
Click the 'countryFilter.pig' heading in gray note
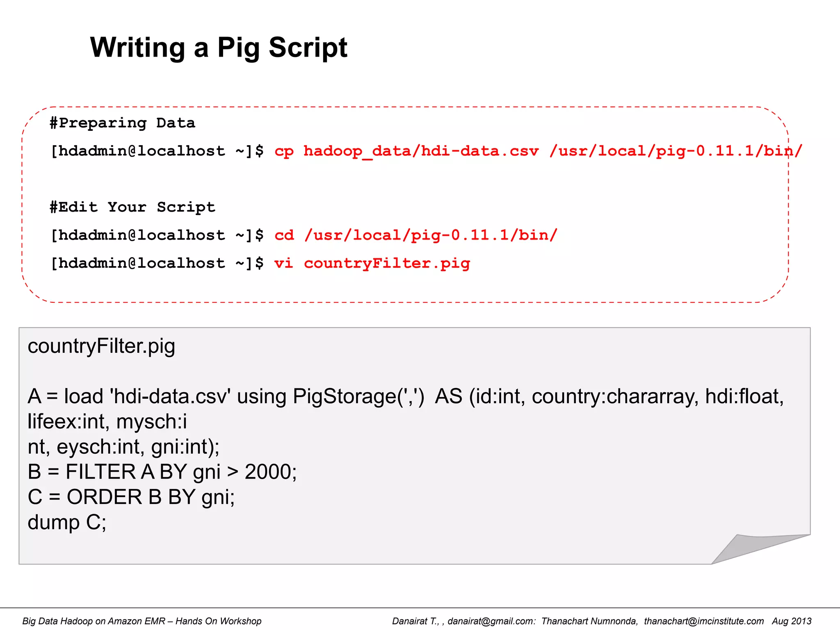101,347
